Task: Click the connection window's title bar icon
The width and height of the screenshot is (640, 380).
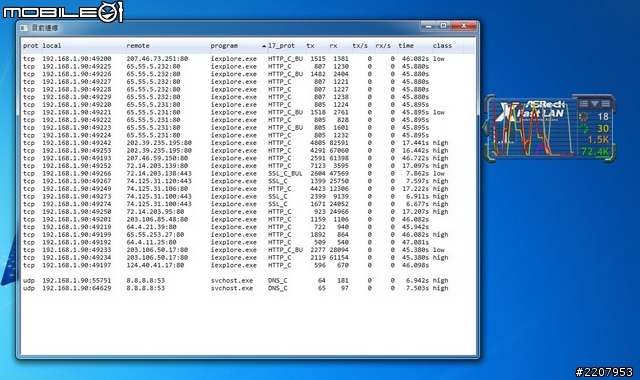Action: click(24, 28)
